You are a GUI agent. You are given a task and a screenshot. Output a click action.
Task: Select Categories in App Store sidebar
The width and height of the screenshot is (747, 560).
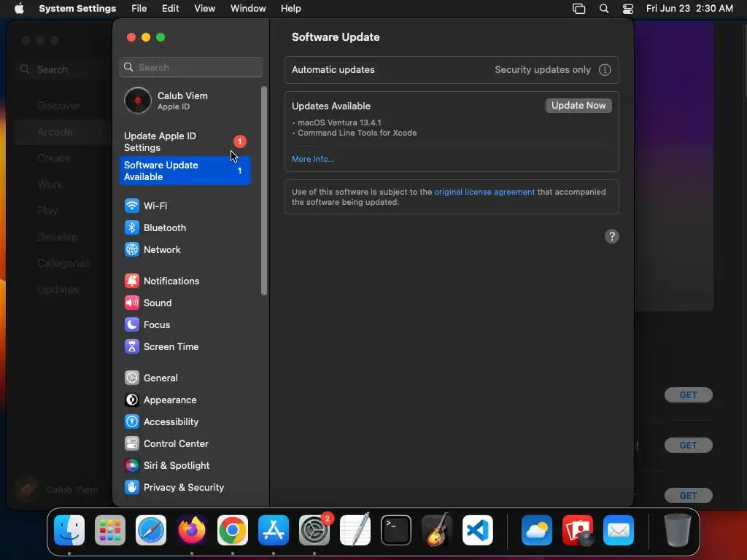pos(63,262)
